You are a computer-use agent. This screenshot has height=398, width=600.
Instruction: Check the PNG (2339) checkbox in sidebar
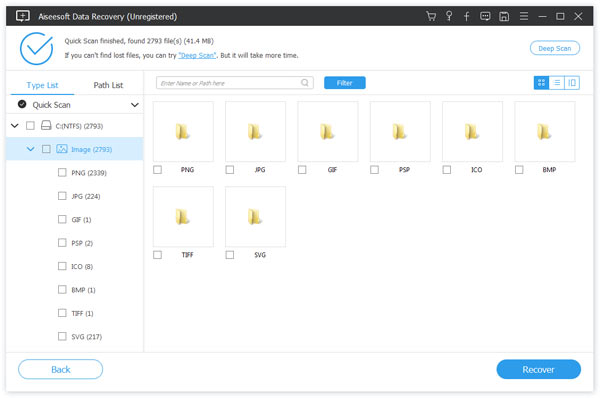(x=62, y=173)
